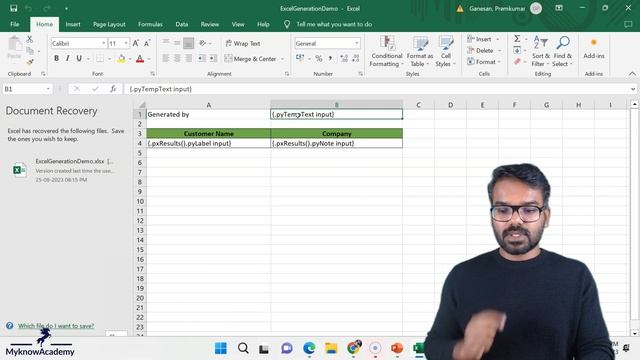The image size is (640, 360).
Task: Open Format as Table gallery
Action: (420, 51)
